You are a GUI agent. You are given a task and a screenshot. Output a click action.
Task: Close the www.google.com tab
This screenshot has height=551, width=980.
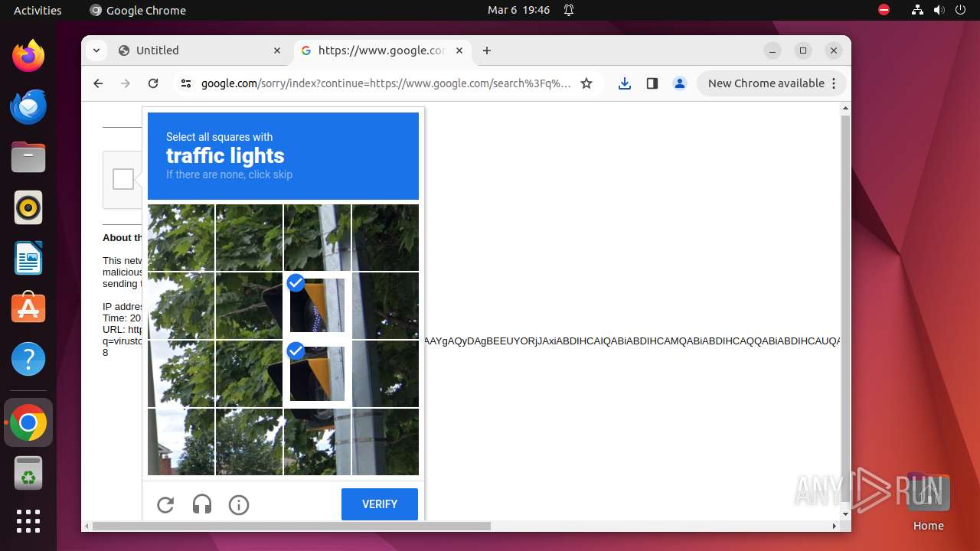[x=459, y=51]
